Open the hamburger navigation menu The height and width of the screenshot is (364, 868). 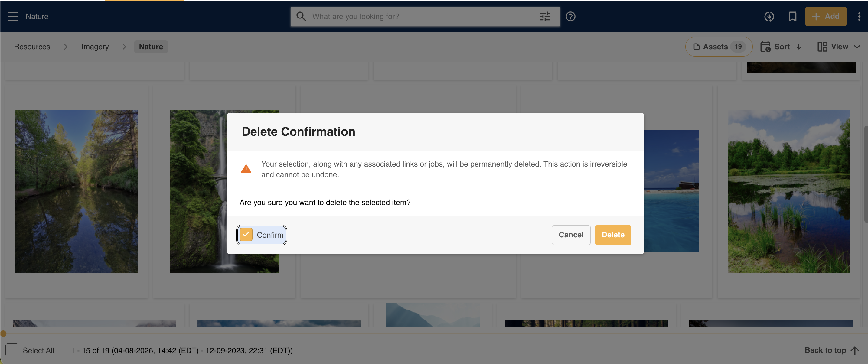click(x=13, y=16)
